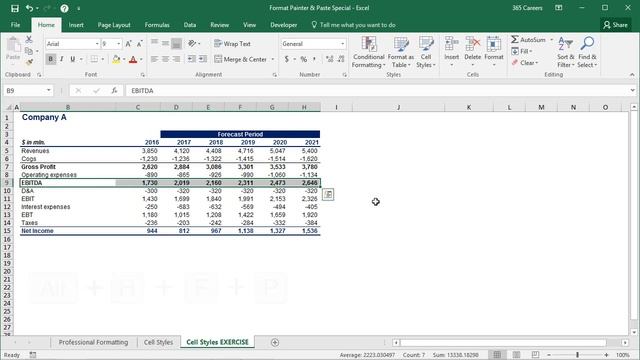Switch to Page Break Preview view

535,355
